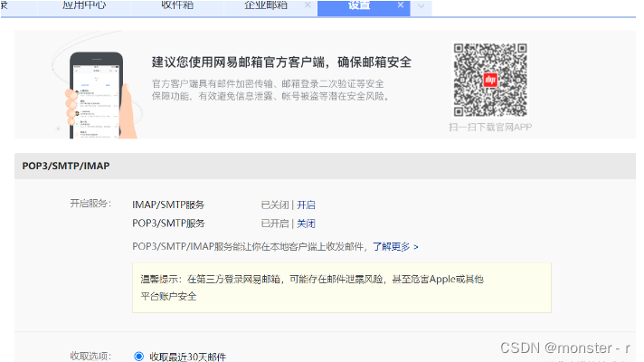644x362 pixels.
Task: Click the POP3/SMTP/IMAP section header
Action: point(325,166)
